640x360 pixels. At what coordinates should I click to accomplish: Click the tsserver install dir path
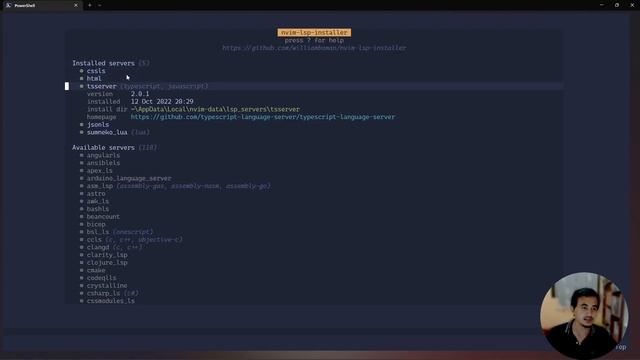(x=215, y=109)
